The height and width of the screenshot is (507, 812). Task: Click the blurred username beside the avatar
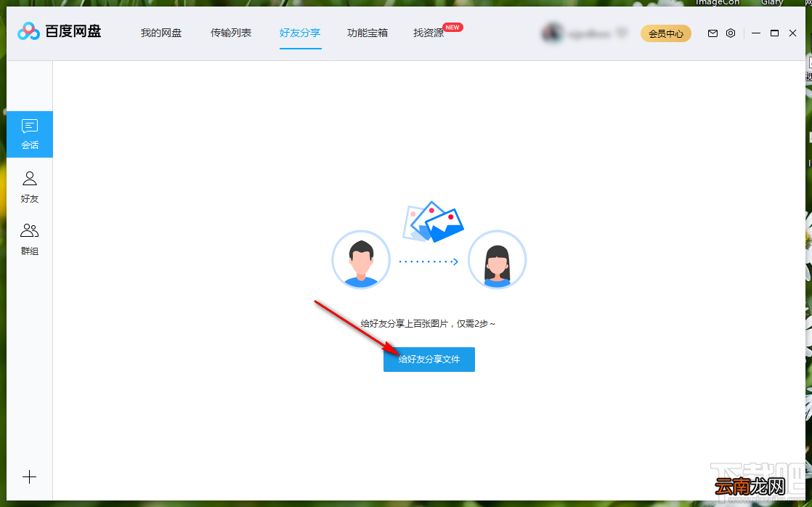(589, 33)
